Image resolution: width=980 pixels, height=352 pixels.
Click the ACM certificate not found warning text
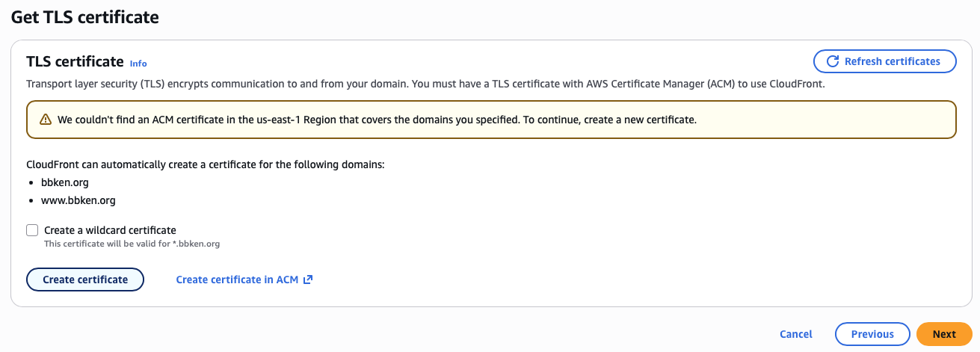tap(377, 120)
